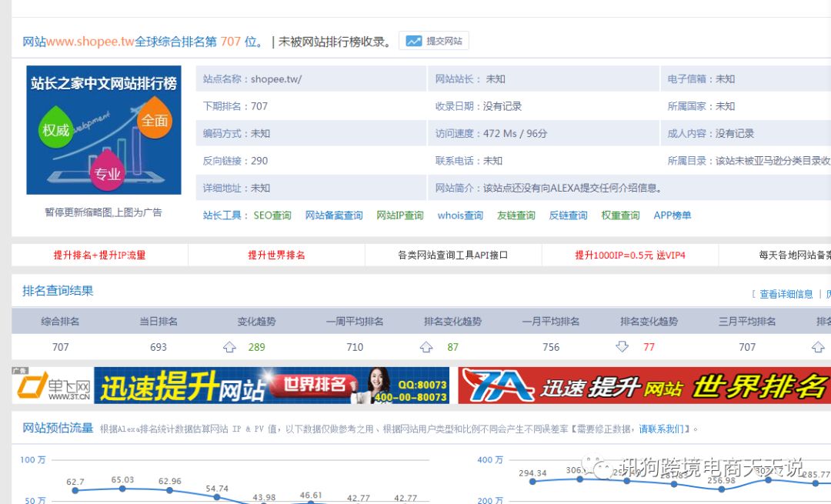Click the 294.34 data point label on the right chart
This screenshot has height=504, width=831.
[532, 473]
